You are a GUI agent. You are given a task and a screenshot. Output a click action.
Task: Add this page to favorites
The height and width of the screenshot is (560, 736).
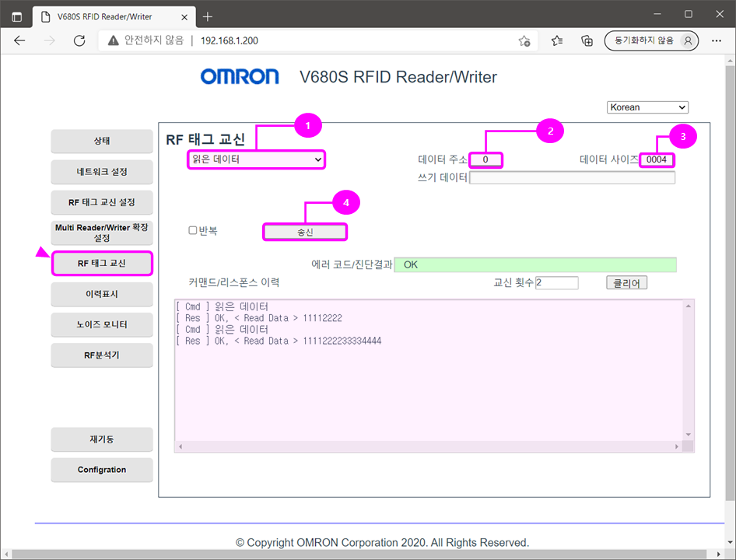(x=524, y=41)
